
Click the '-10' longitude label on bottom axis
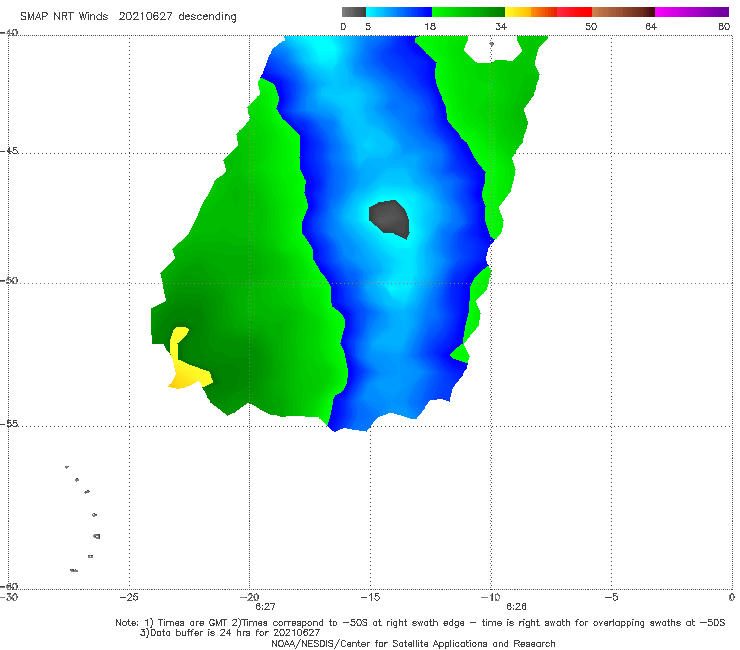[x=490, y=597]
